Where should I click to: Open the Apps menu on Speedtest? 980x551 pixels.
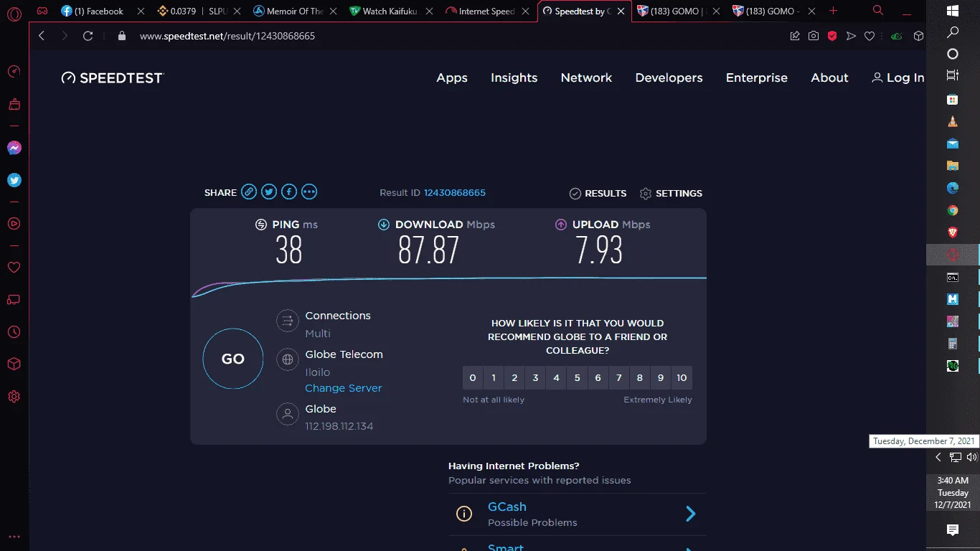tap(452, 77)
